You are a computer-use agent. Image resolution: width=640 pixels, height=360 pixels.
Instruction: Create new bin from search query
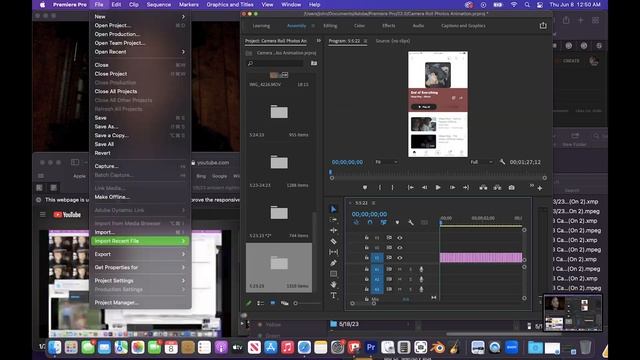pos(314,63)
